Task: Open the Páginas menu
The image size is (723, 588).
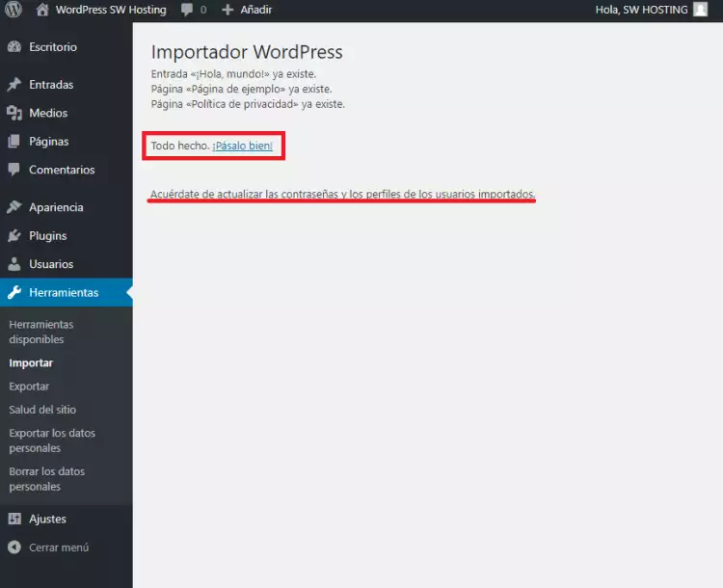Action: coord(48,142)
